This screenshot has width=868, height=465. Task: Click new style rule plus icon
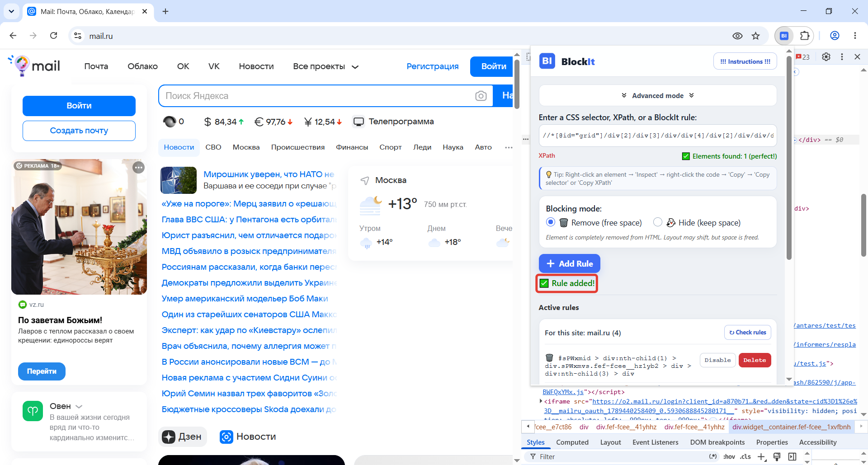(x=761, y=457)
